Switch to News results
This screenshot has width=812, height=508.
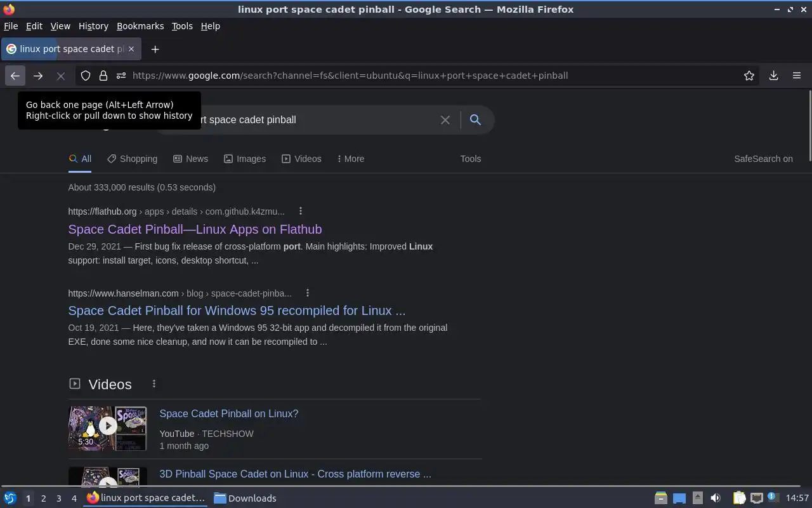190,159
